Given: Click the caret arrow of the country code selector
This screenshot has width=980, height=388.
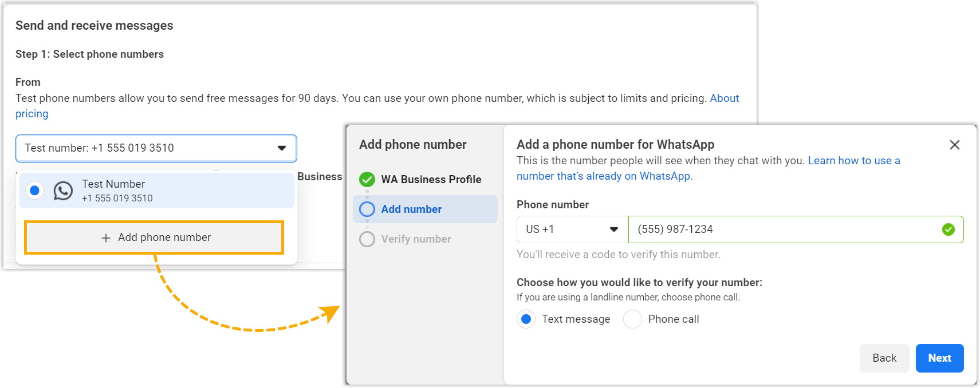Looking at the screenshot, I should 614,229.
